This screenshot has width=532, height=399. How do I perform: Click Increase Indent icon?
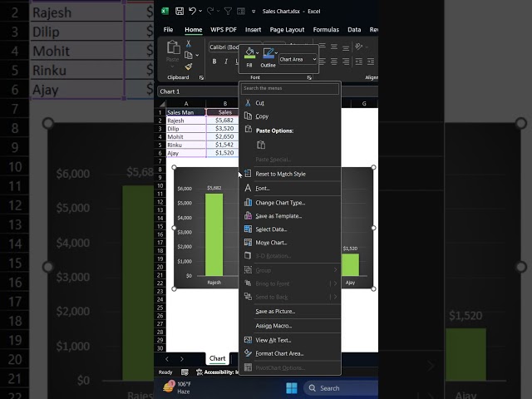coord(371,62)
